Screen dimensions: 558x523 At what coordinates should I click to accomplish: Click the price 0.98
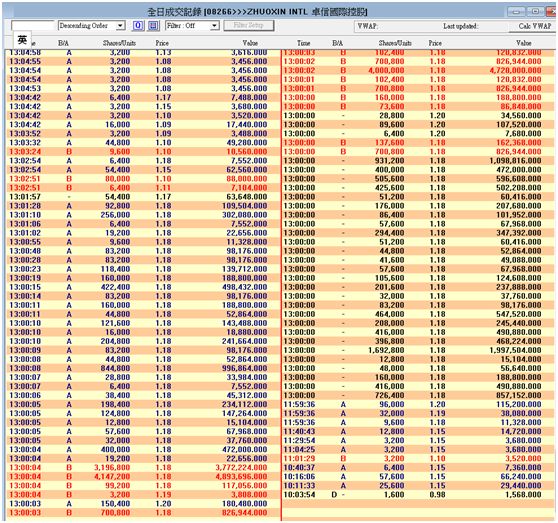coord(437,495)
